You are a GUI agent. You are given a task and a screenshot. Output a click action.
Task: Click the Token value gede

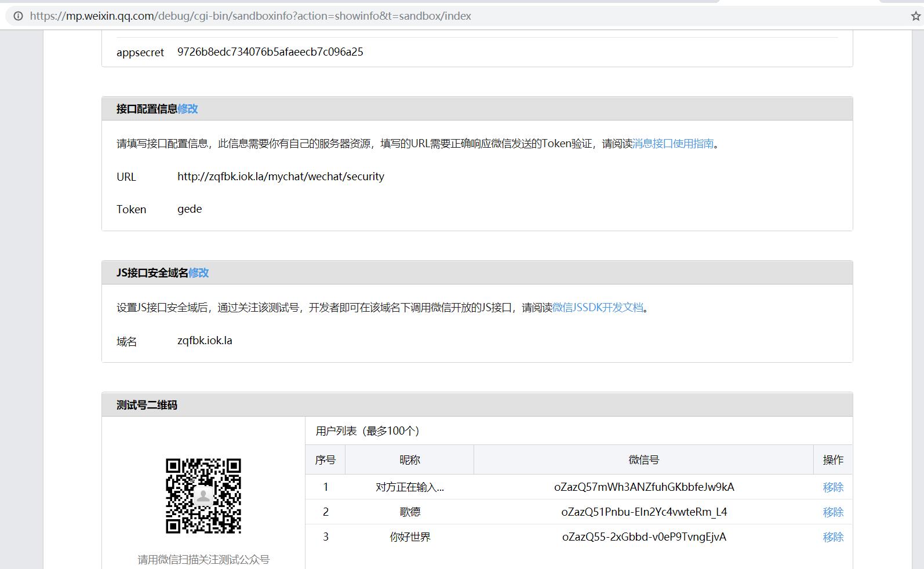(190, 209)
